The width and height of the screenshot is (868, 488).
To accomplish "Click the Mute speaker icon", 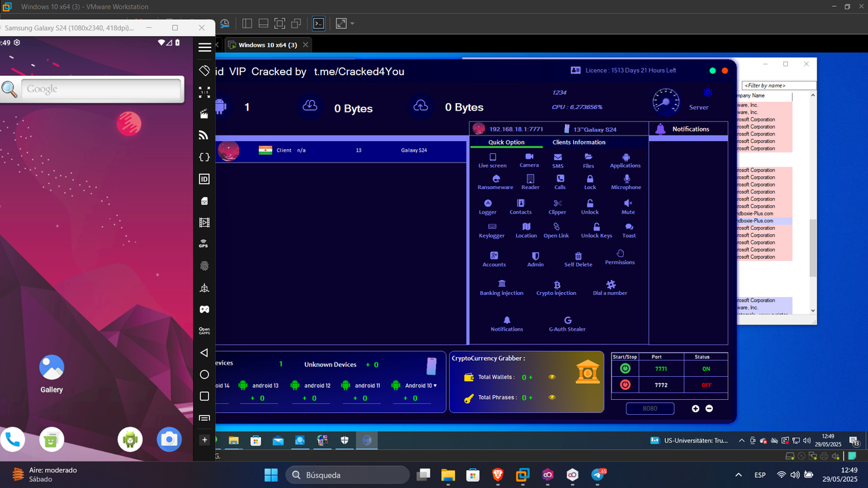I will coord(629,203).
